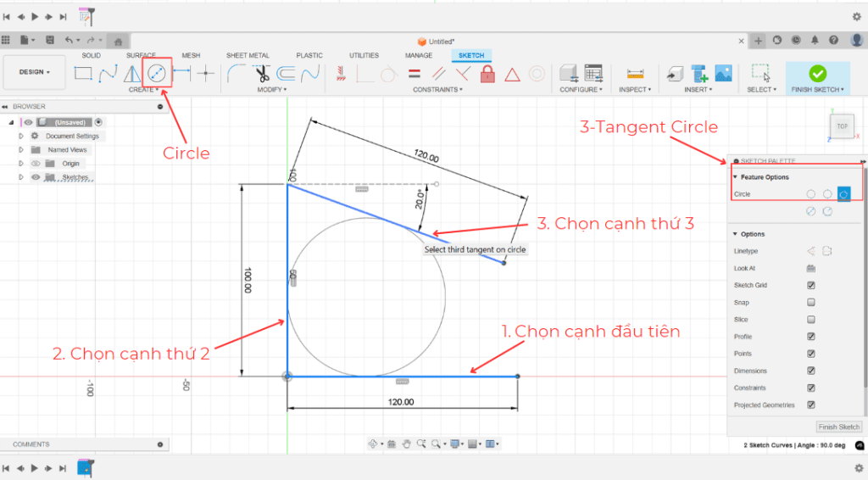The height and width of the screenshot is (480, 868).
Task: Select the Circle sketch tool
Action: [158, 73]
